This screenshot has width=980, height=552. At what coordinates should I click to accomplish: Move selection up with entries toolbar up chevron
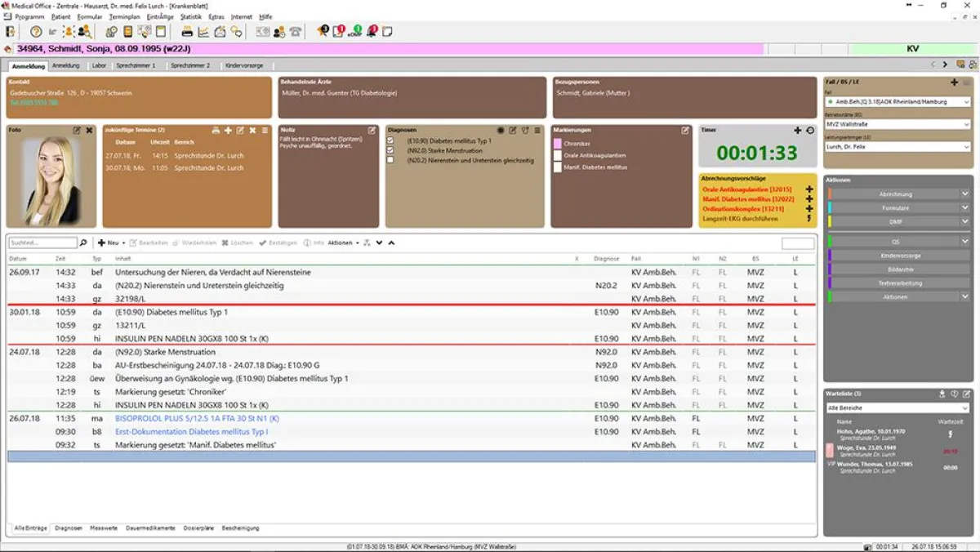tap(391, 243)
